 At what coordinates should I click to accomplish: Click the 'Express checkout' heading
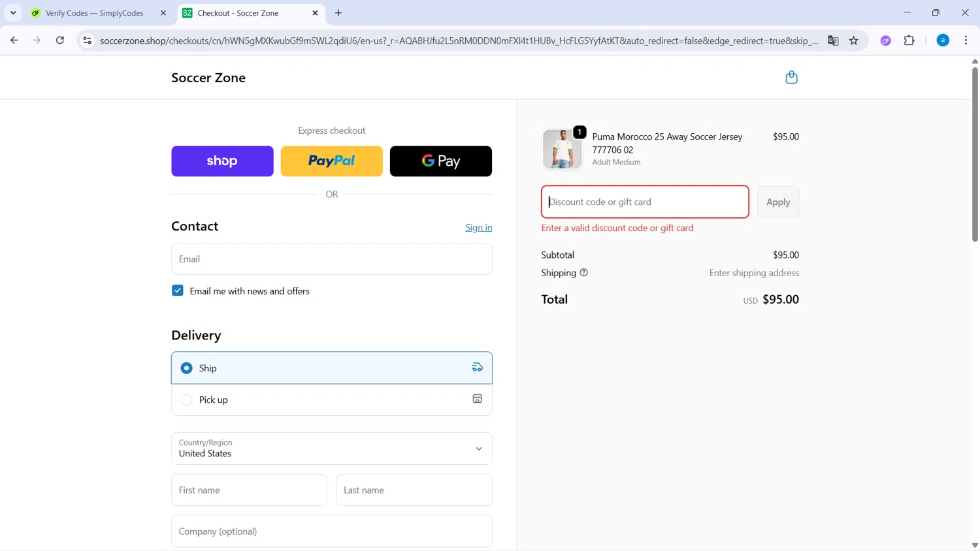click(332, 131)
